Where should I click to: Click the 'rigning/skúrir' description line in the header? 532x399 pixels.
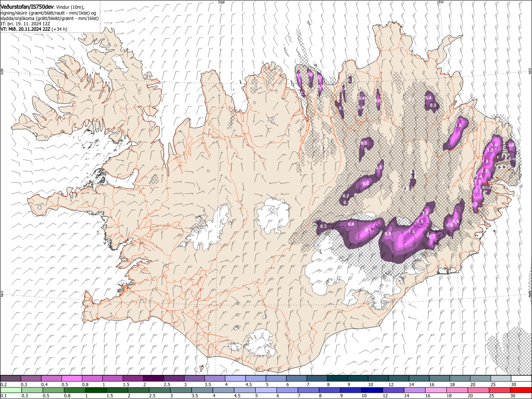click(49, 13)
